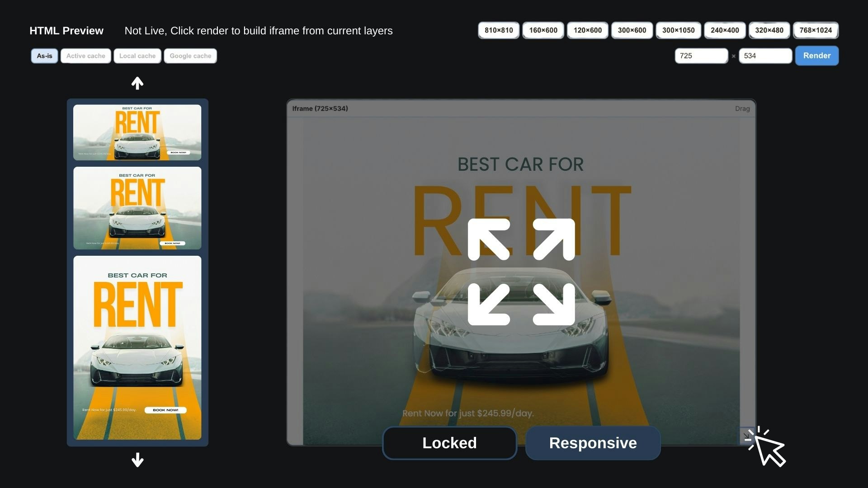Switch to Local cache mode
This screenshot has width=868, height=488.
pos(137,56)
